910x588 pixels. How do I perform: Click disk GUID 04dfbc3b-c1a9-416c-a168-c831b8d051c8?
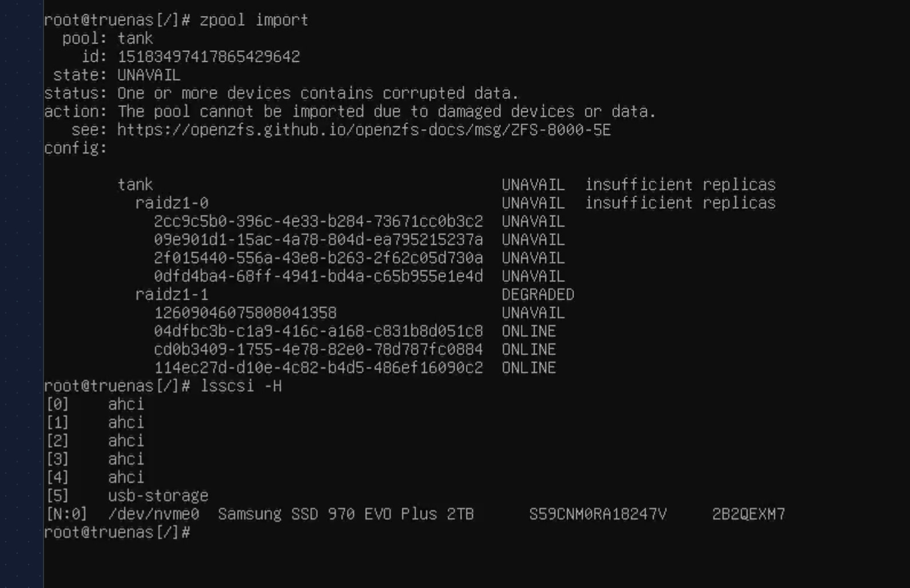coord(318,331)
